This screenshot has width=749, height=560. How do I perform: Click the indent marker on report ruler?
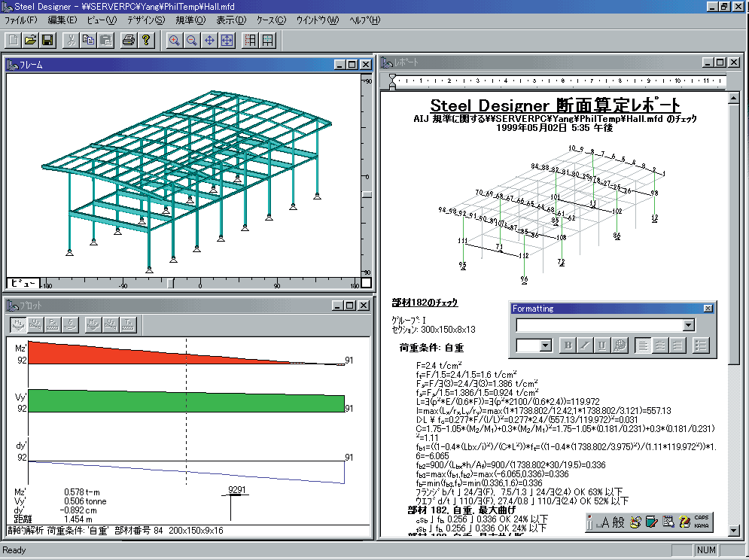[392, 81]
